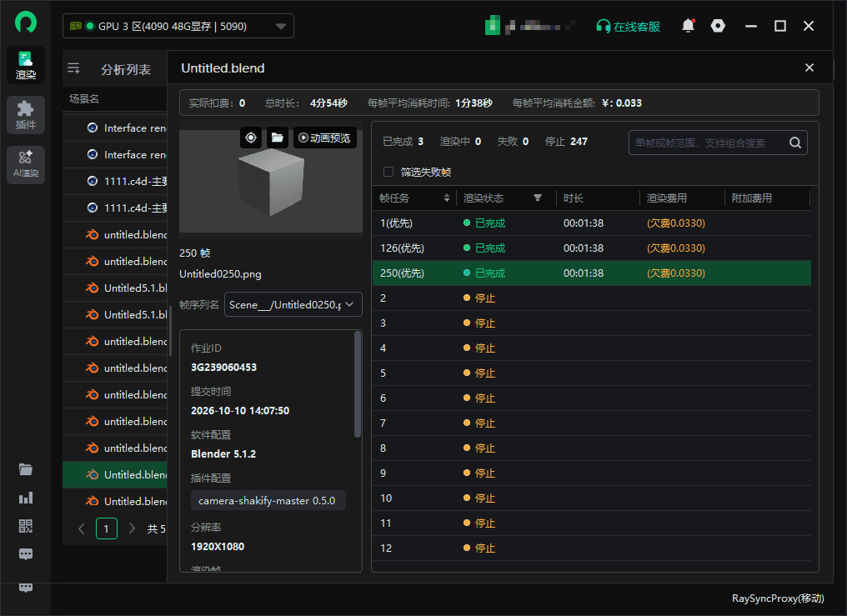Select the highlighted 250(优先) frame row
This screenshot has width=847, height=616.
click(592, 273)
